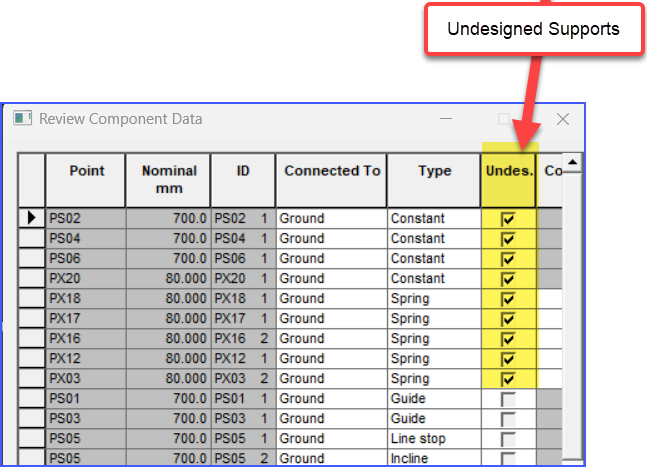Click the Undes. column header
Viewport: 647px width, 467px height.
(509, 180)
